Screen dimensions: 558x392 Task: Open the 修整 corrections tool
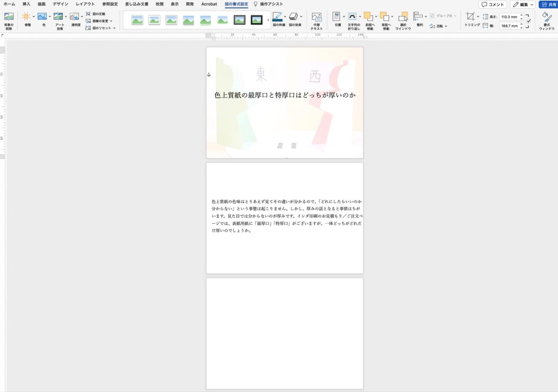[26, 18]
